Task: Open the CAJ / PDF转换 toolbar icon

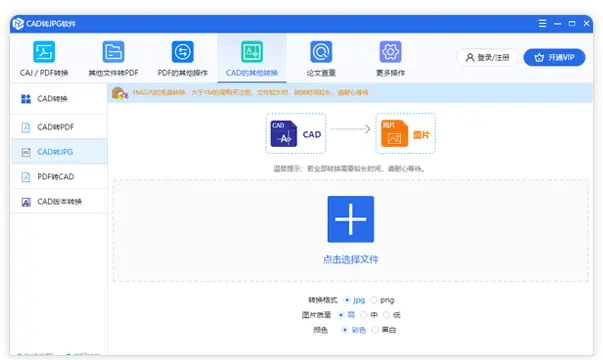Action: point(44,52)
